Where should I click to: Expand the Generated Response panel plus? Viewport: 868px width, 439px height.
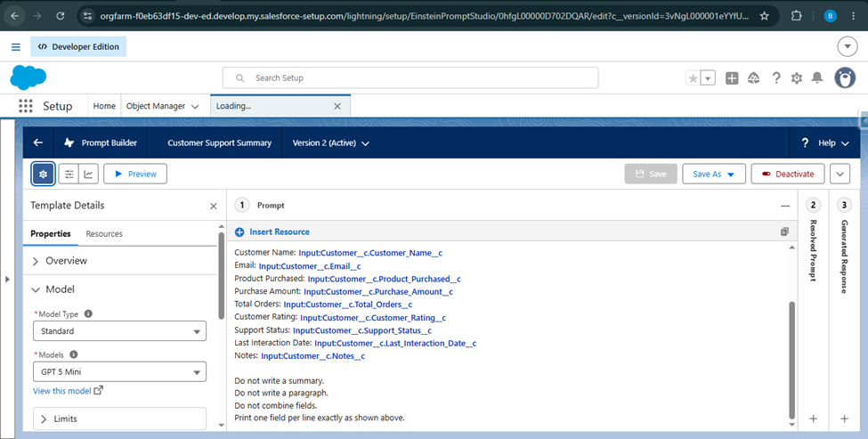[x=844, y=419]
